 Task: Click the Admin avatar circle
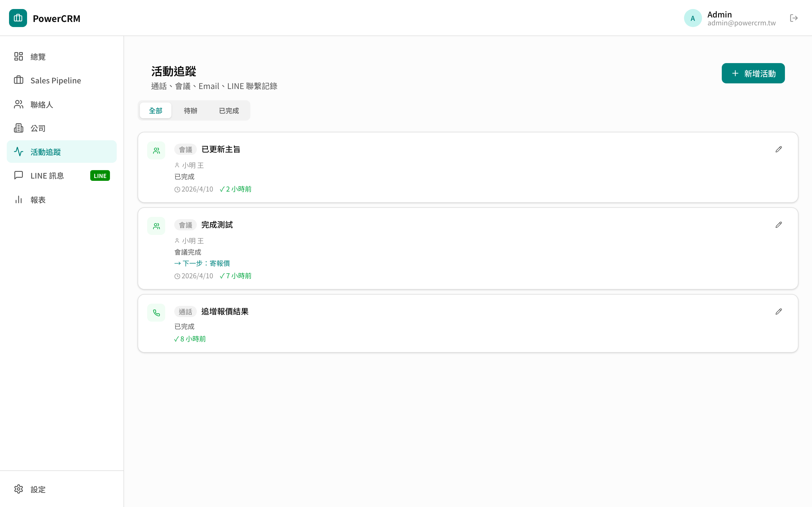[692, 18]
